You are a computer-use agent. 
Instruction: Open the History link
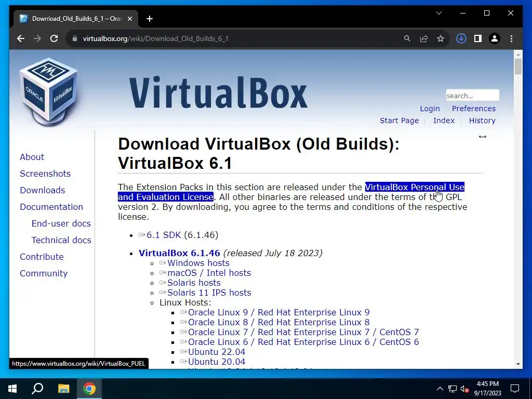point(482,121)
